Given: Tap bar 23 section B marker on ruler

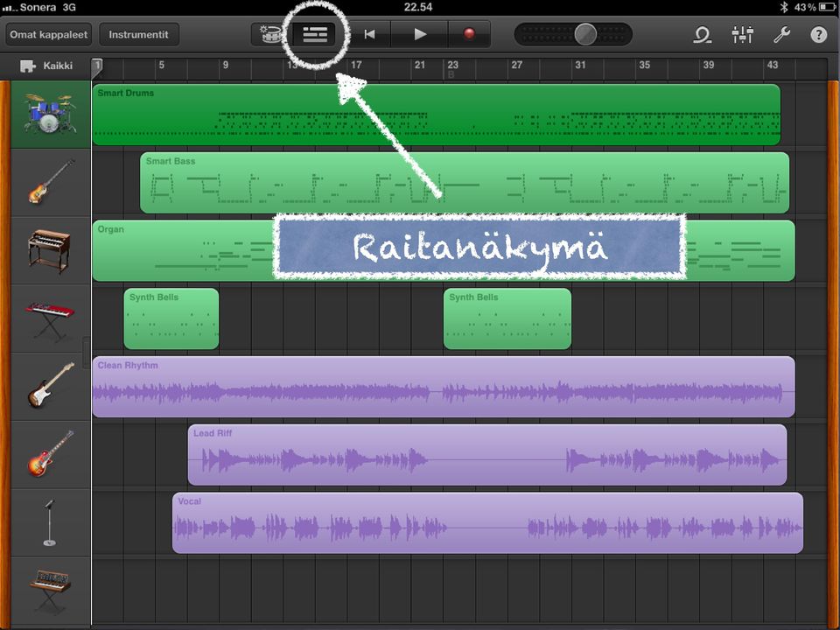Looking at the screenshot, I should coord(452,68).
